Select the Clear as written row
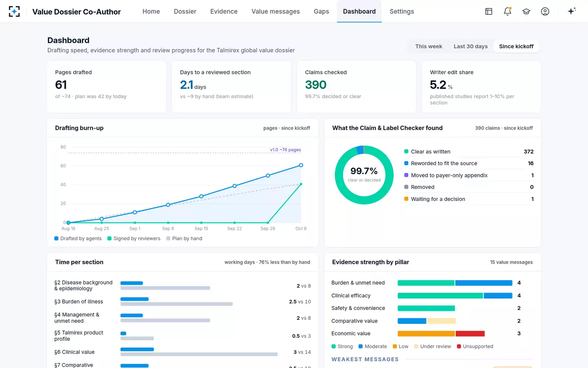The height and width of the screenshot is (368, 588). click(x=469, y=152)
